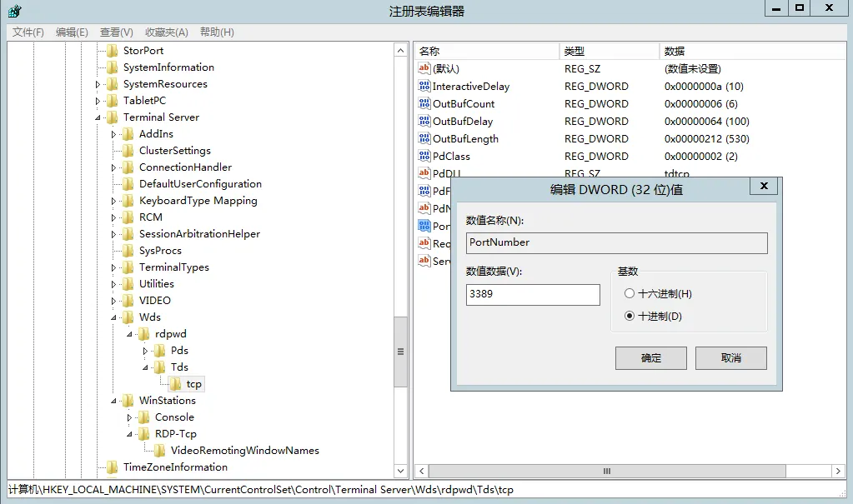The height and width of the screenshot is (504, 853).
Task: Click the folder icon for RDP-Tcp key
Action: click(143, 434)
